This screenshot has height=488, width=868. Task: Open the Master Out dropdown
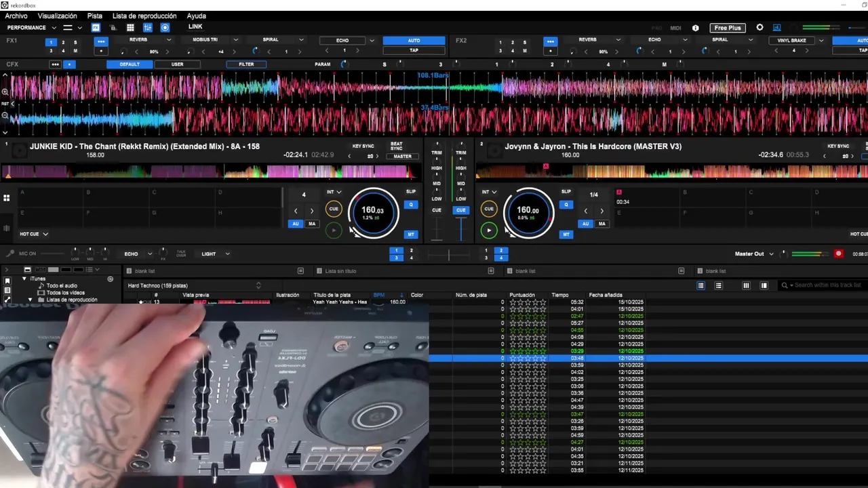tap(755, 254)
